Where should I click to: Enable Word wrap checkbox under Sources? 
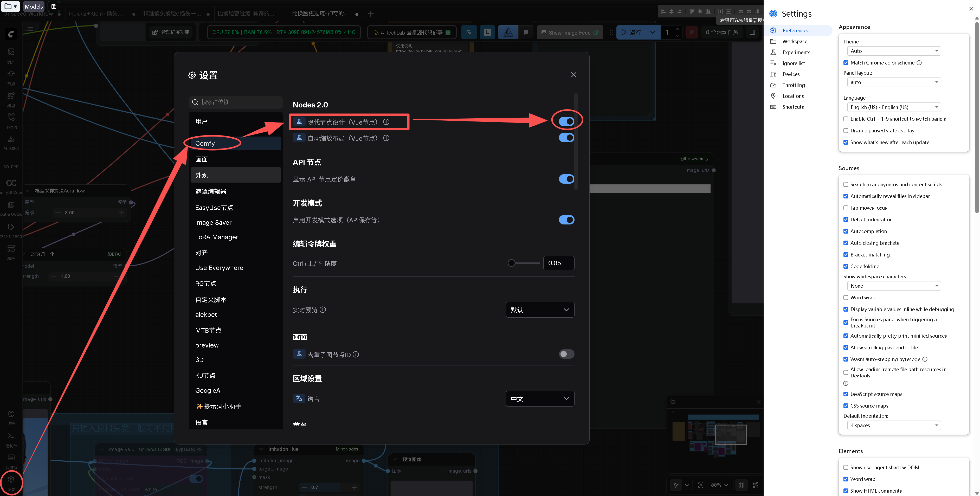846,298
